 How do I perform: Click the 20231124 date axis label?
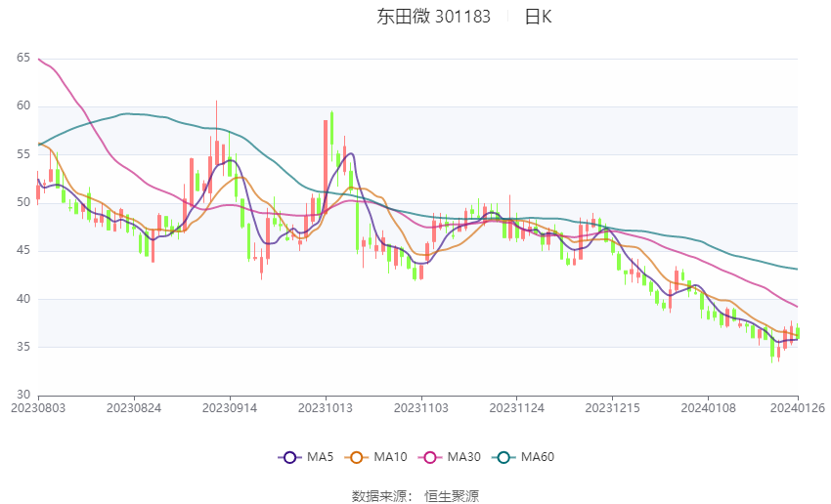(x=517, y=408)
